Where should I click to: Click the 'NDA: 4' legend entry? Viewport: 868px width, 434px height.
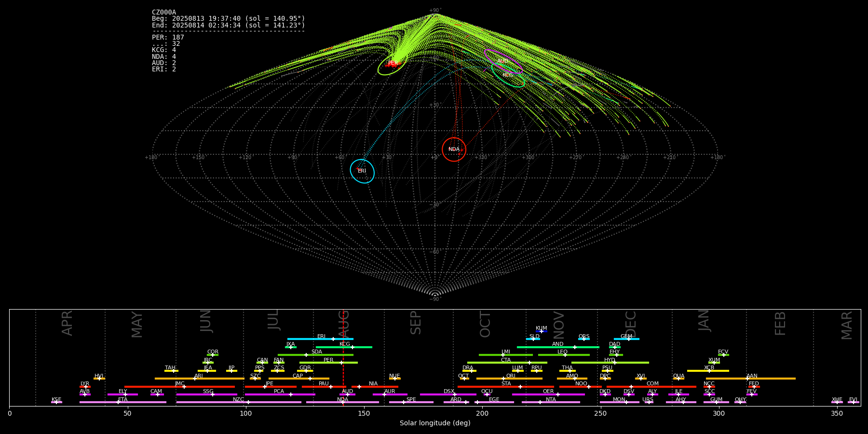164,56
